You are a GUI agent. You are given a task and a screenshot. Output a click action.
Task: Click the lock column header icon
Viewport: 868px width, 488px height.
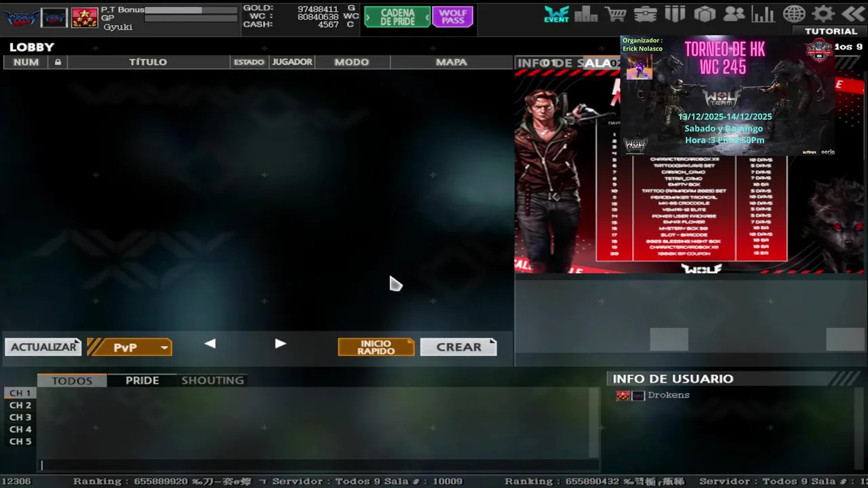[x=58, y=62]
